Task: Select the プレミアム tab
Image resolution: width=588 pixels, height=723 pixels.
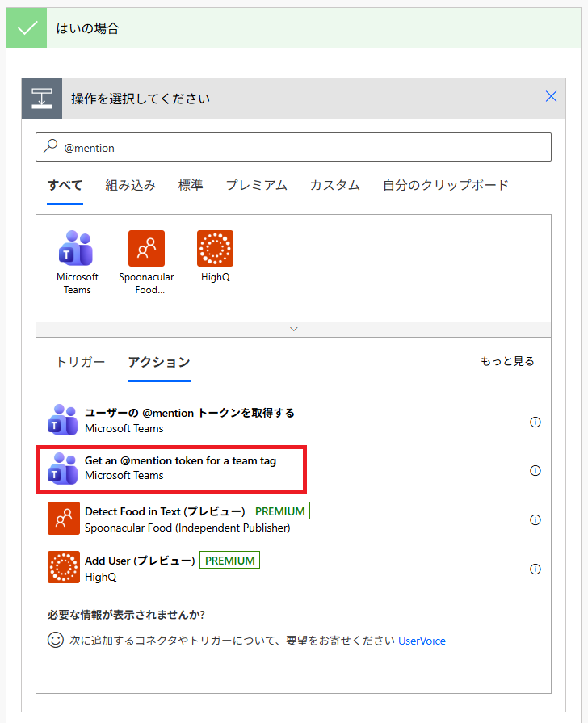Action: tap(256, 185)
